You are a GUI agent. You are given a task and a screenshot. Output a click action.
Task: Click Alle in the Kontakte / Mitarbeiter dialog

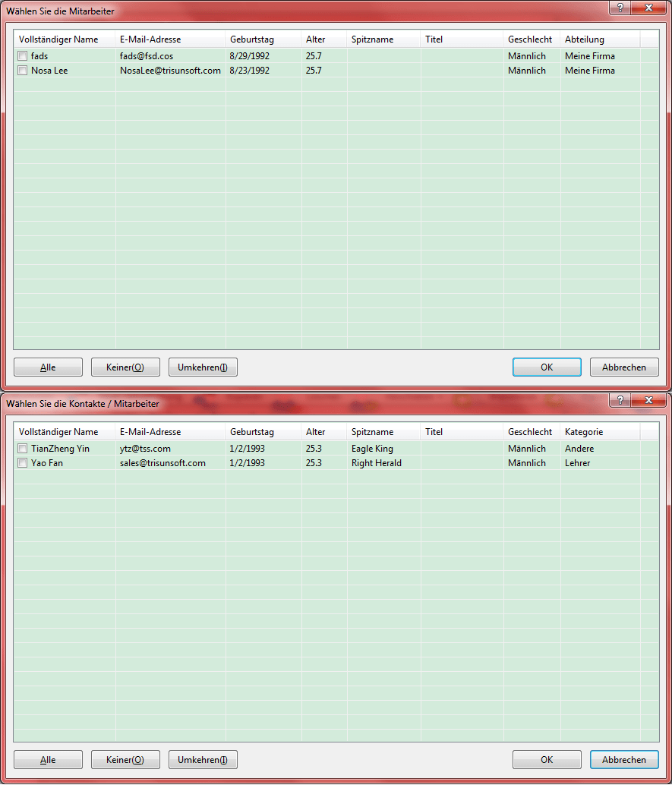[48, 759]
